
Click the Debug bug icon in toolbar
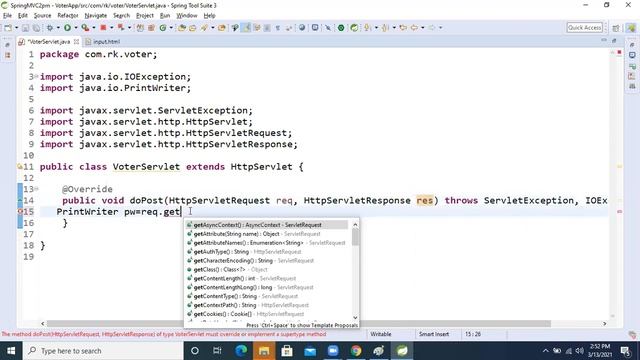[50, 28]
